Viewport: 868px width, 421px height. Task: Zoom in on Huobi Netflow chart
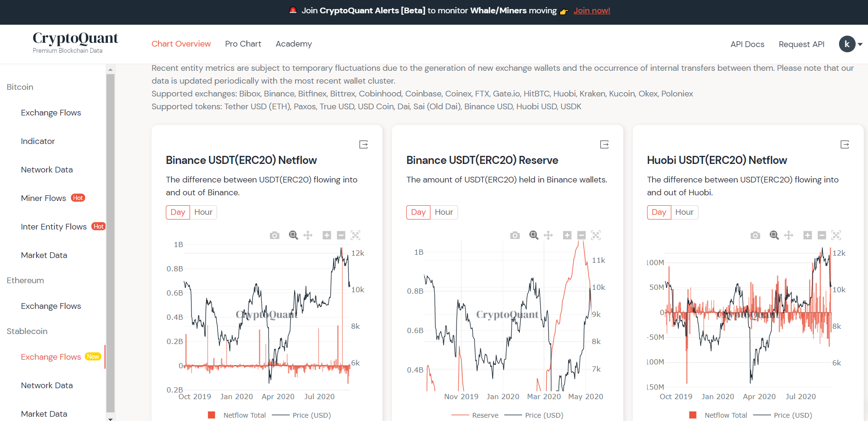click(x=808, y=235)
